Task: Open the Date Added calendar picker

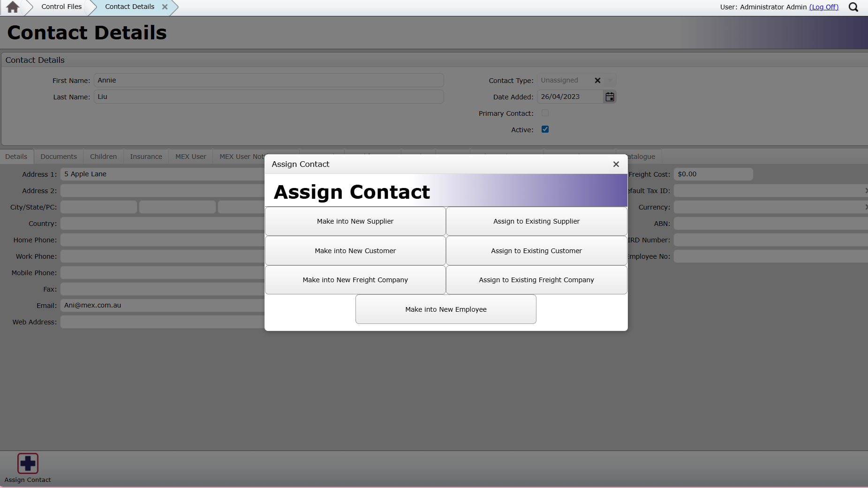Action: tap(610, 97)
